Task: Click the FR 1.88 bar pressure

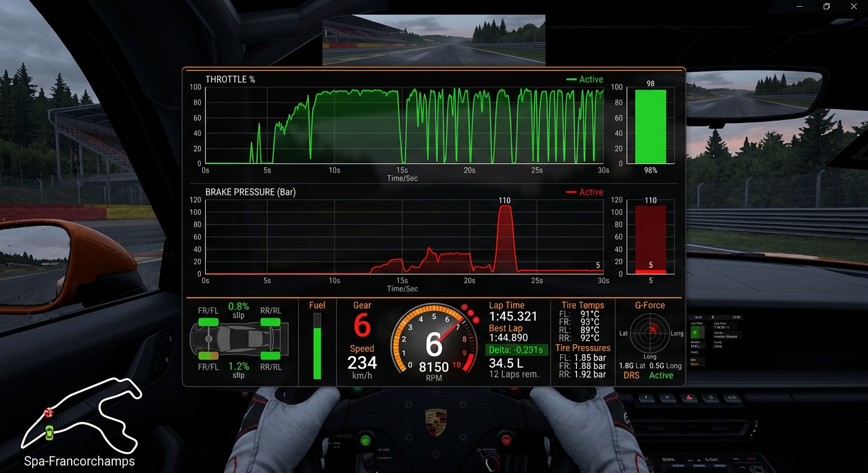Action: [582, 366]
